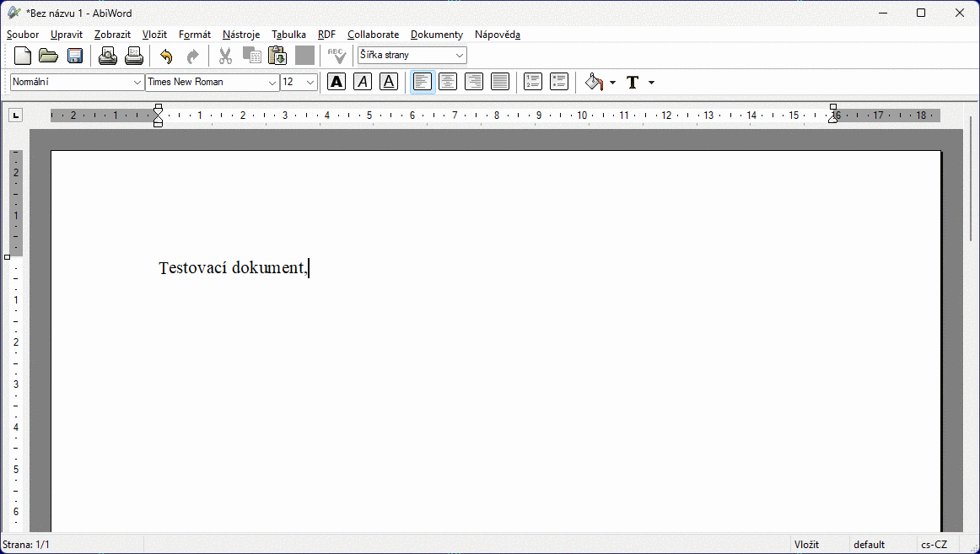The height and width of the screenshot is (554, 980).
Task: Open the Soubor menu
Action: point(23,35)
